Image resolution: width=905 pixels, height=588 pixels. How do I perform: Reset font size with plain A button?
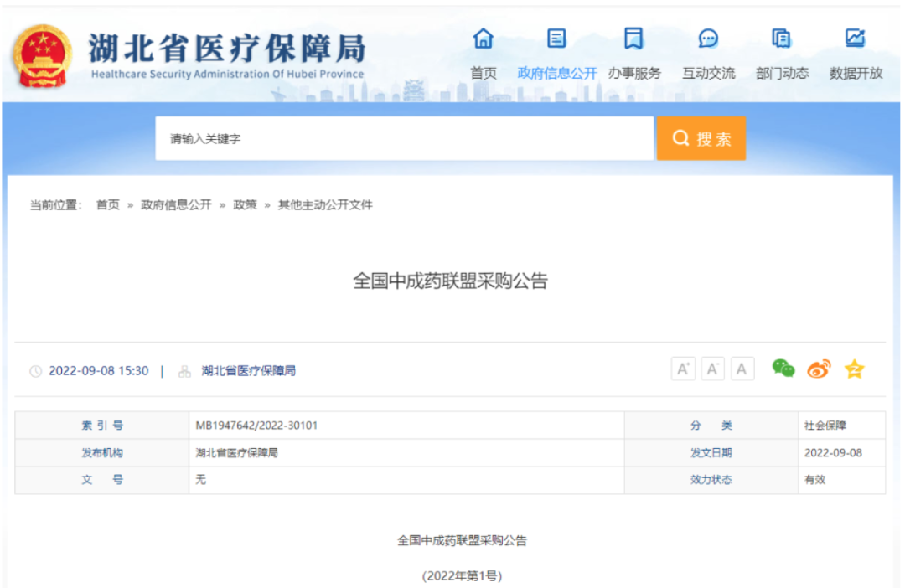tap(742, 369)
